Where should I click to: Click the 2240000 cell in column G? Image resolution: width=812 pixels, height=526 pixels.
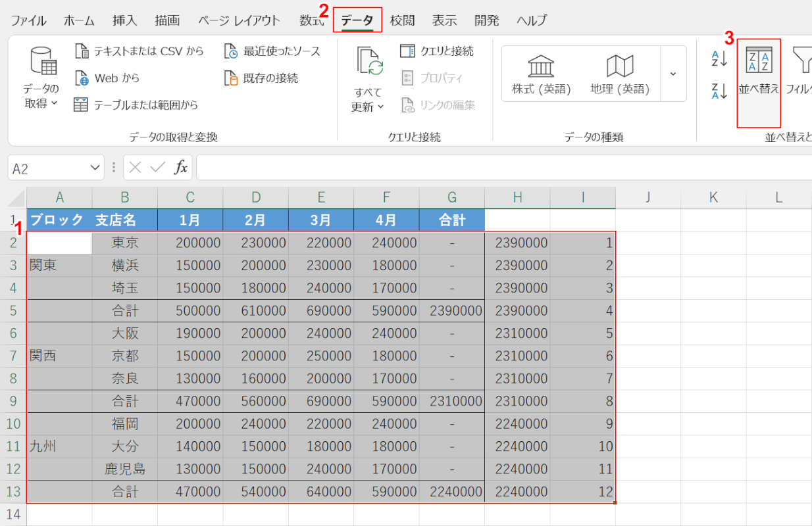coord(452,492)
